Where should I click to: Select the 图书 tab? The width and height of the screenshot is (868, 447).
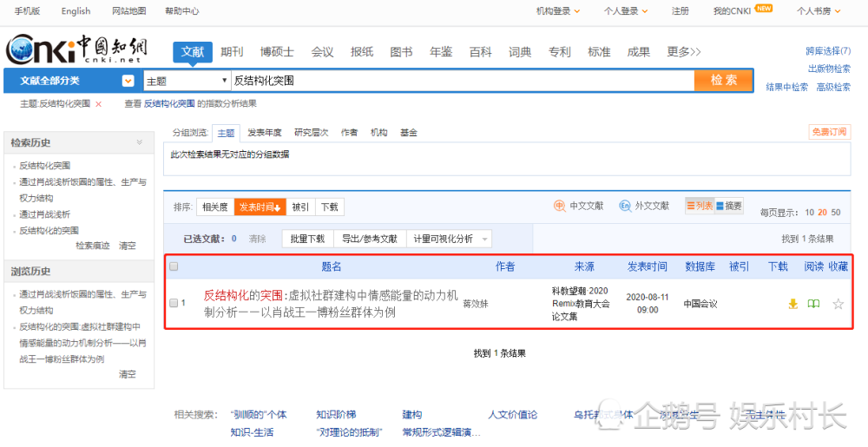point(401,52)
